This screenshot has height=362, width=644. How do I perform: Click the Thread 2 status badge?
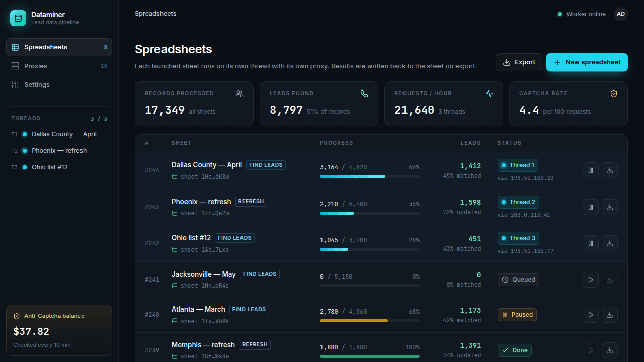(518, 202)
